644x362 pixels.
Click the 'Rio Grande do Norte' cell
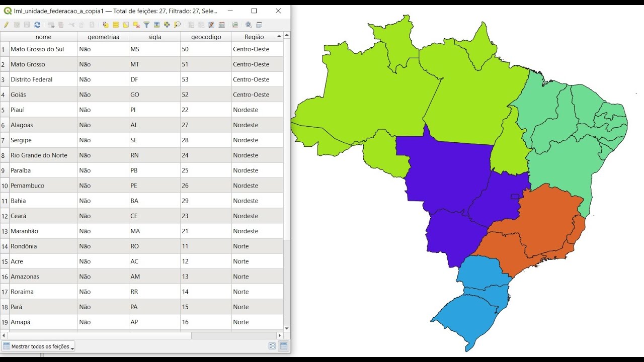(x=43, y=155)
